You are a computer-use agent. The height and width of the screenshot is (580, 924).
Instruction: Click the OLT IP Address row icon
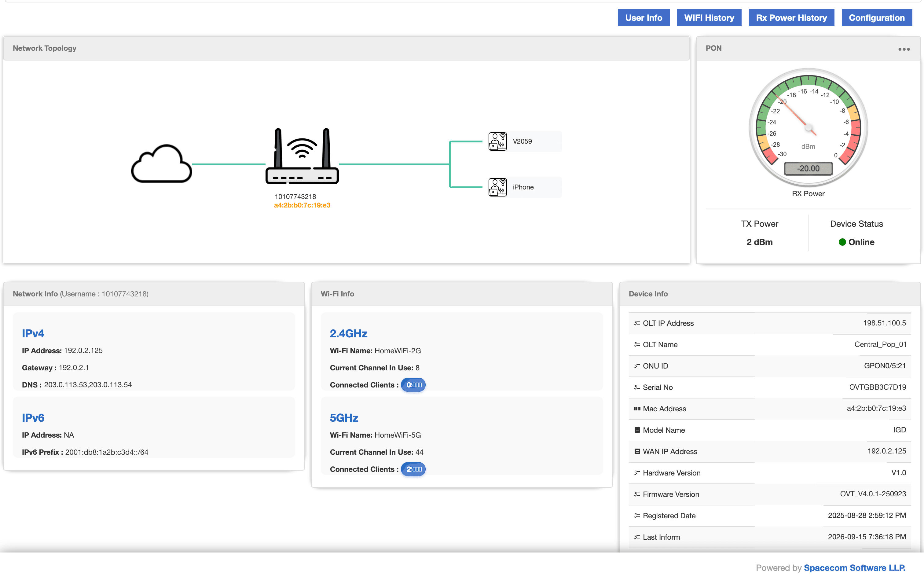pos(637,323)
